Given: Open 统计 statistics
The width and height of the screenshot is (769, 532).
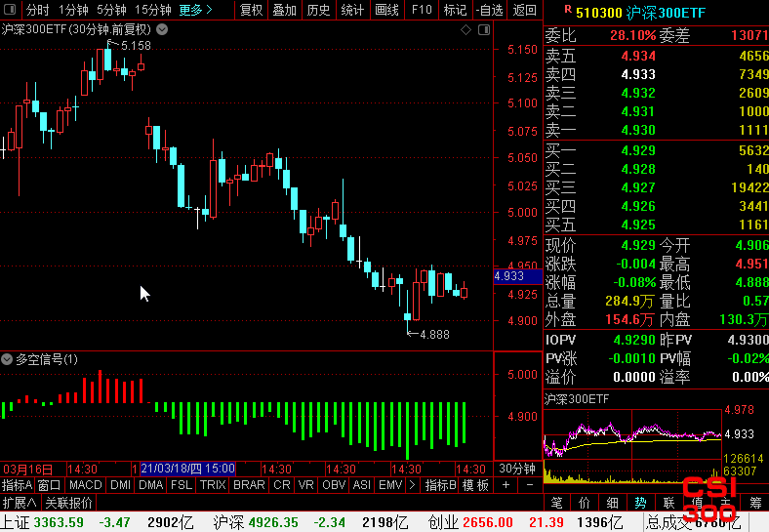Looking at the screenshot, I should tap(352, 10).
